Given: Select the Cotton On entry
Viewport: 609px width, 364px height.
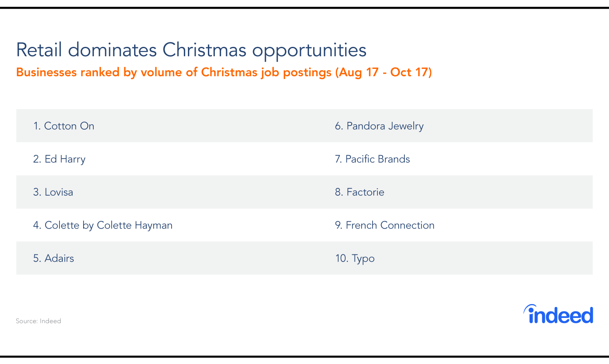Looking at the screenshot, I should [x=64, y=126].
